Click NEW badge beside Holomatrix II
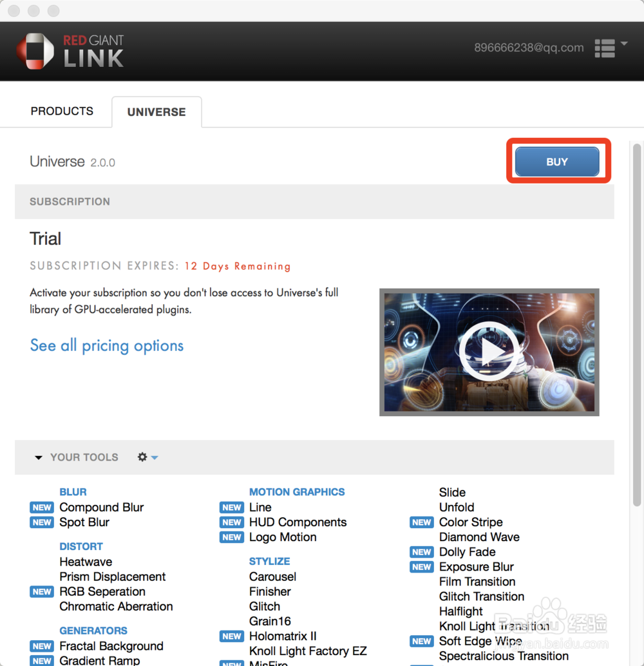Viewport: 644px width, 666px height. pyautogui.click(x=231, y=636)
